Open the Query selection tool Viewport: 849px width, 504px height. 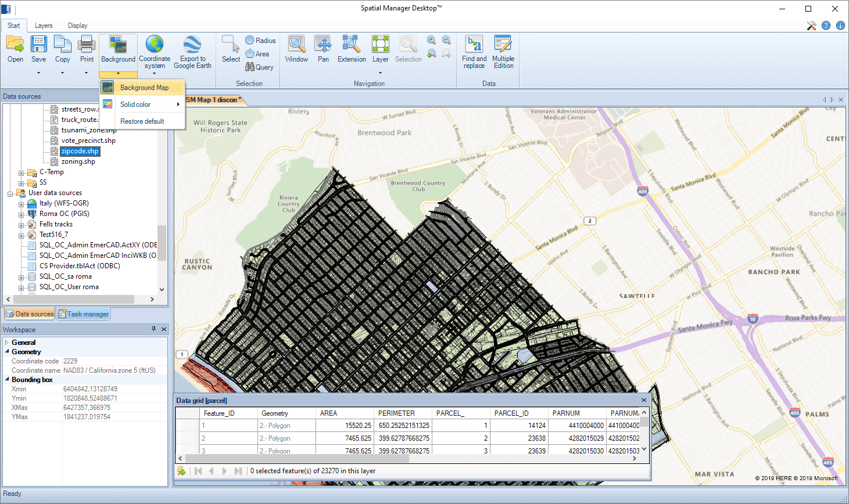pyautogui.click(x=259, y=67)
